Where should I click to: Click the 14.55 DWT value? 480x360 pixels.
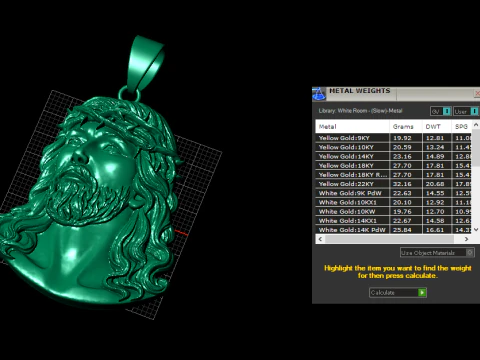pos(435,193)
